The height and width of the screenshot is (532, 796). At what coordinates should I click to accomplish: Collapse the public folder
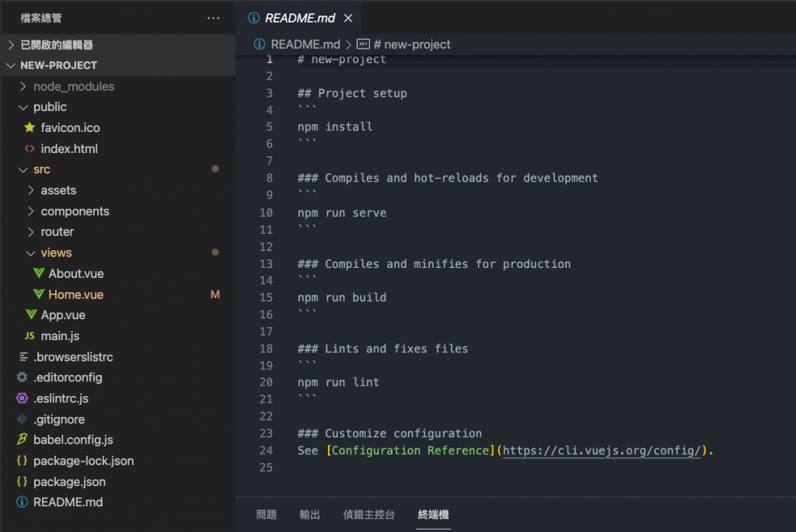pos(50,107)
